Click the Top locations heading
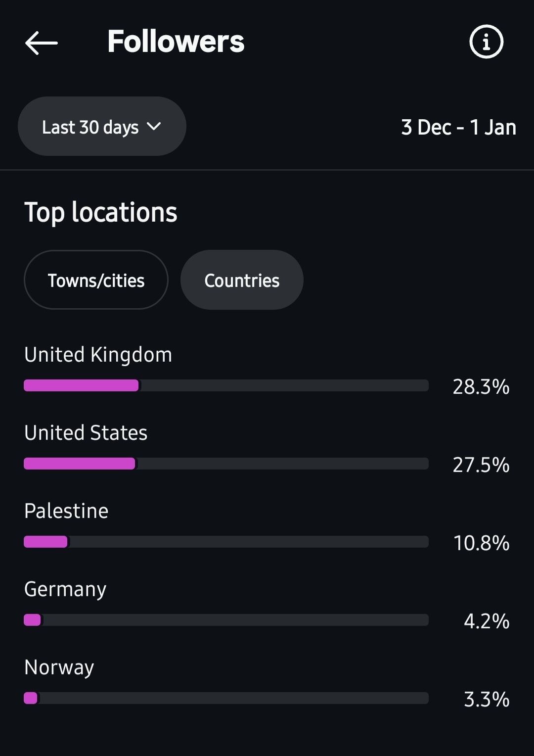The height and width of the screenshot is (756, 534). click(100, 212)
